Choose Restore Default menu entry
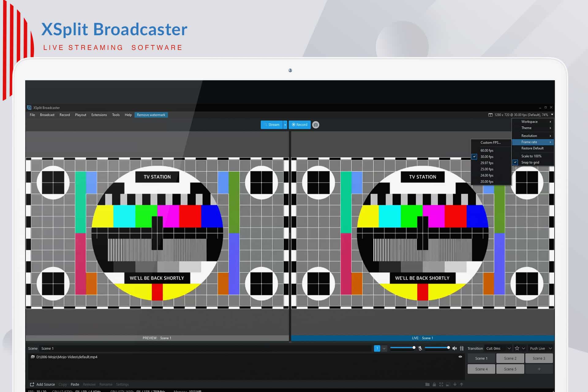The image size is (588, 392). pos(533,148)
